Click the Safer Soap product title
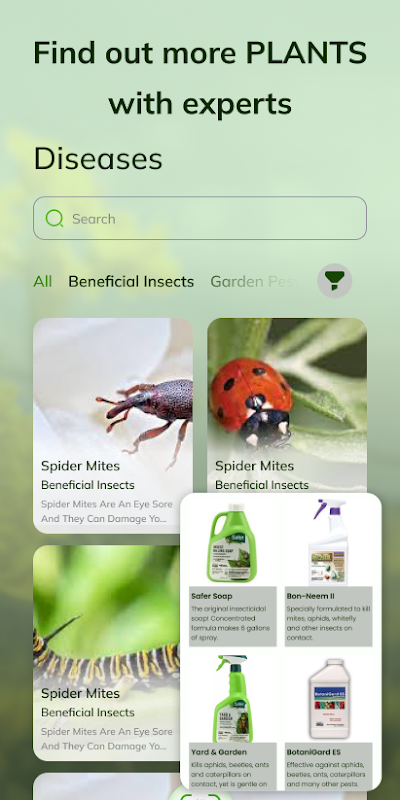This screenshot has height=800, width=400. click(212, 596)
